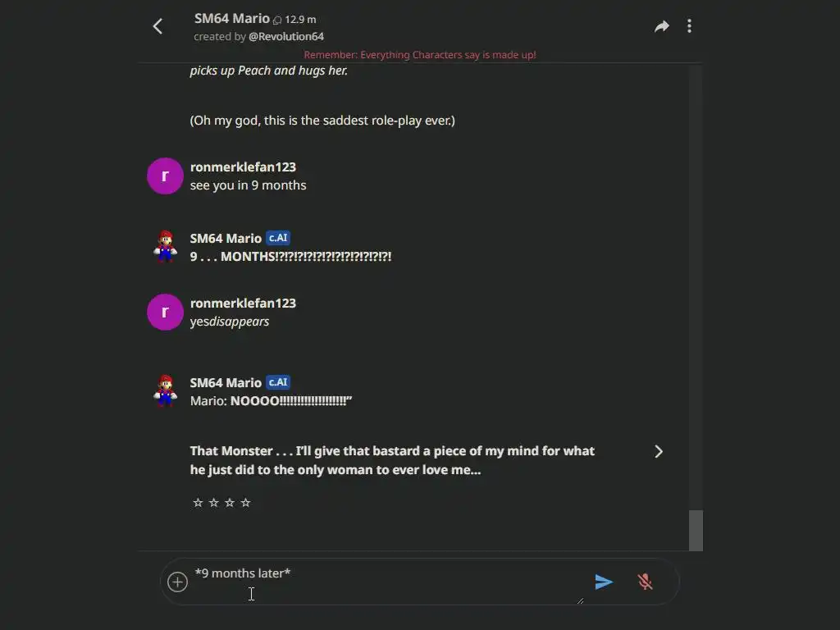The height and width of the screenshot is (630, 840).
Task: Click the c.AI badge on MONTHS reply
Action: [278, 238]
